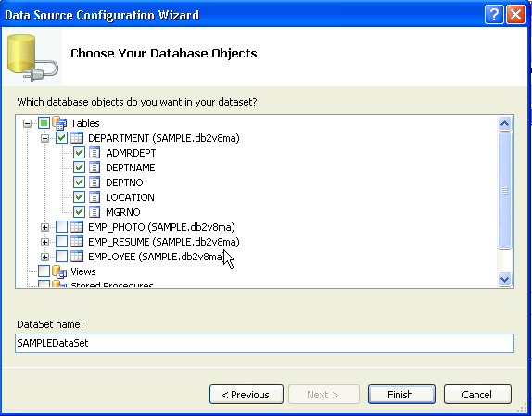
Task: Uncheck the MGRNO column checkbox
Action: point(79,212)
